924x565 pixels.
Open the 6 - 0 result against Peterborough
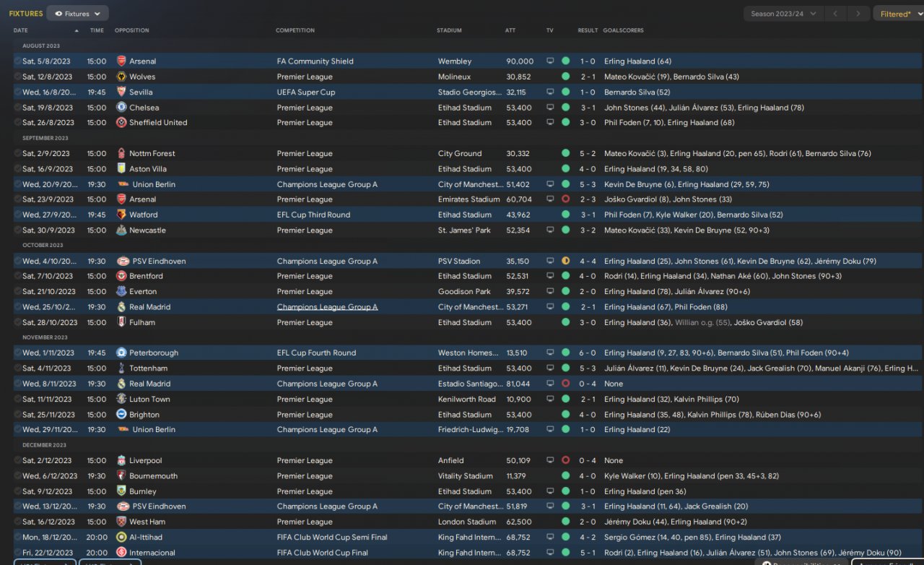point(587,353)
